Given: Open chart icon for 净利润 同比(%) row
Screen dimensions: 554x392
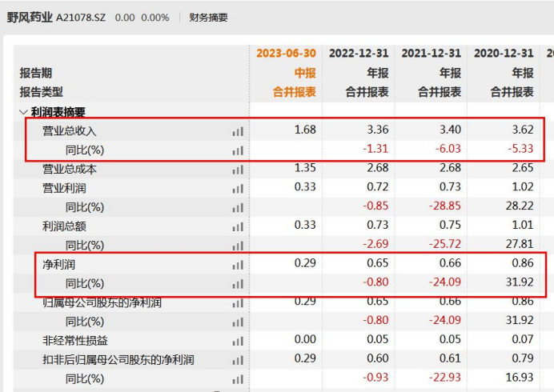Looking at the screenshot, I should tap(238, 284).
